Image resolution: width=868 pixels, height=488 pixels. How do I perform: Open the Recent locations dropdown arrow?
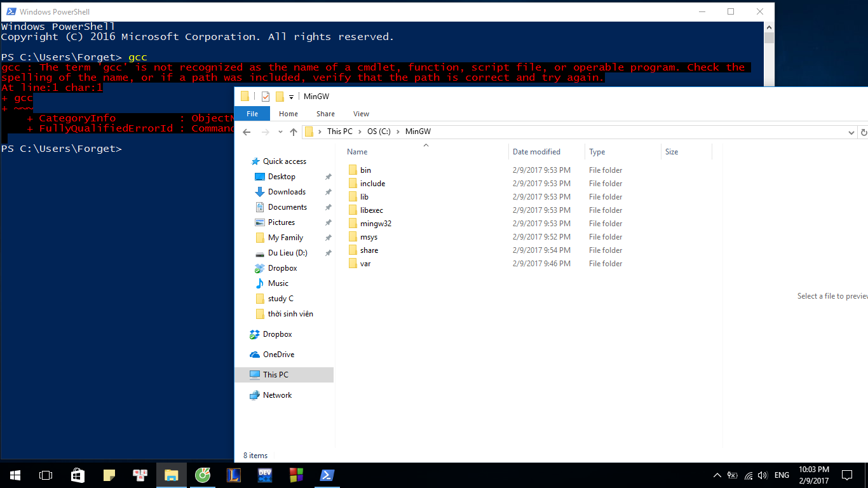click(x=280, y=132)
